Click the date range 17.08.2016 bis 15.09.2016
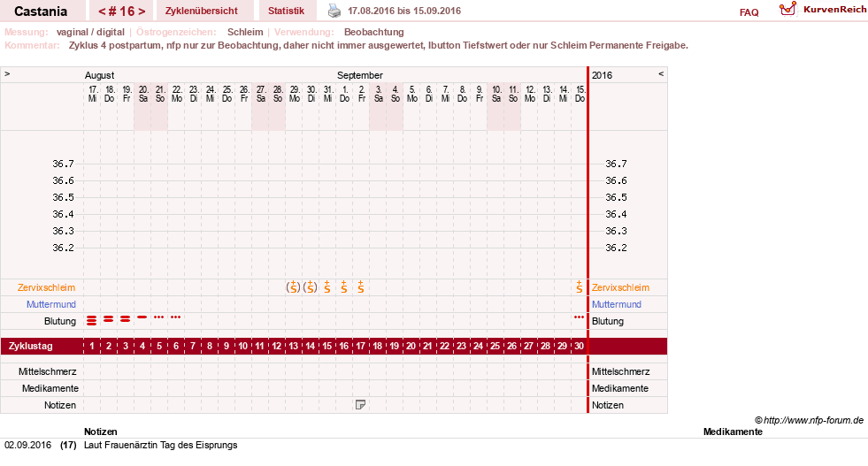Viewport: 868px width, 466px height. coord(404,11)
